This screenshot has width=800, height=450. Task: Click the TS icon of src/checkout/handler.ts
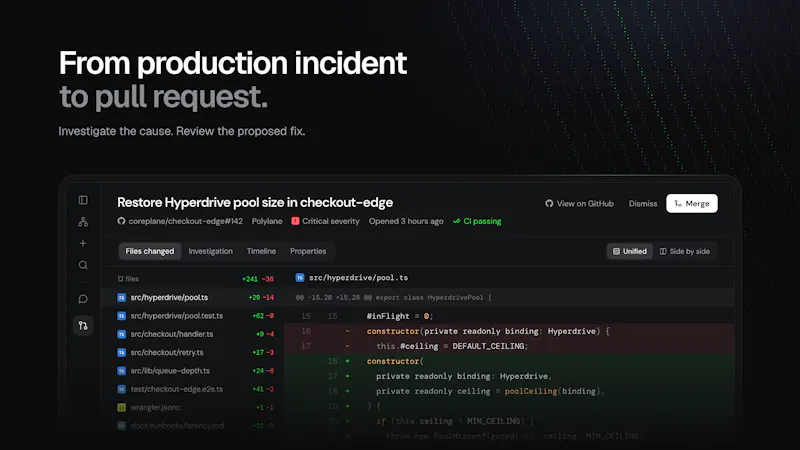(x=121, y=334)
